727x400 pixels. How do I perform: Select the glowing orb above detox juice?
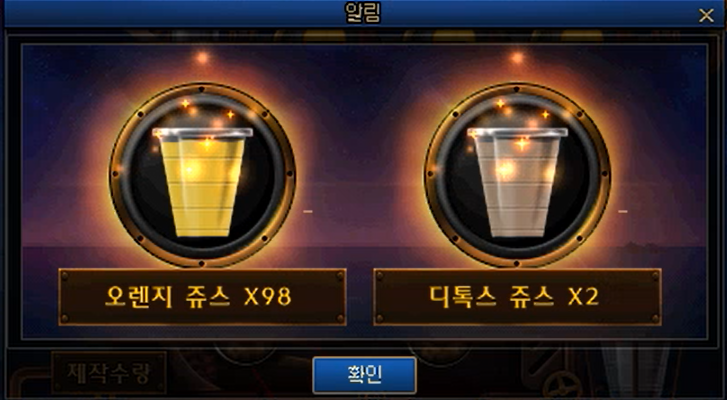pyautogui.click(x=517, y=58)
